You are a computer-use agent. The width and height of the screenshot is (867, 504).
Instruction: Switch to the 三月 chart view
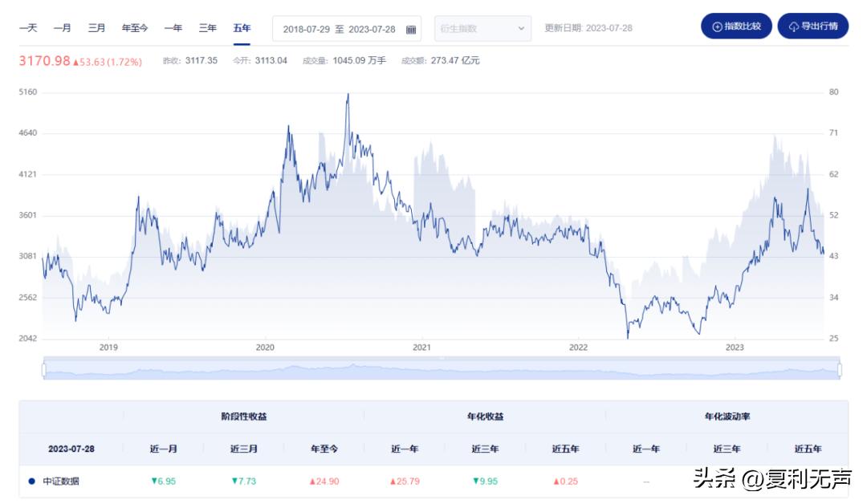tap(96, 26)
